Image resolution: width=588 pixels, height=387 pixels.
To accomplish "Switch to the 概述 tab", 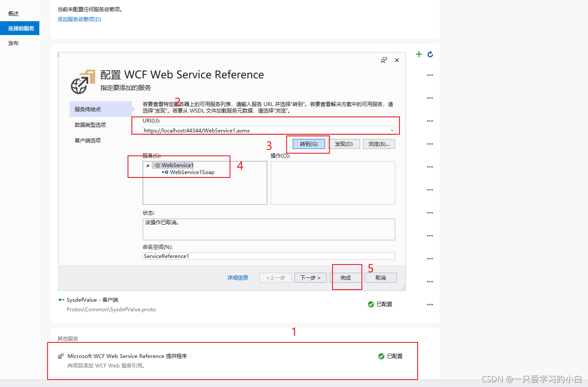I will coord(13,13).
